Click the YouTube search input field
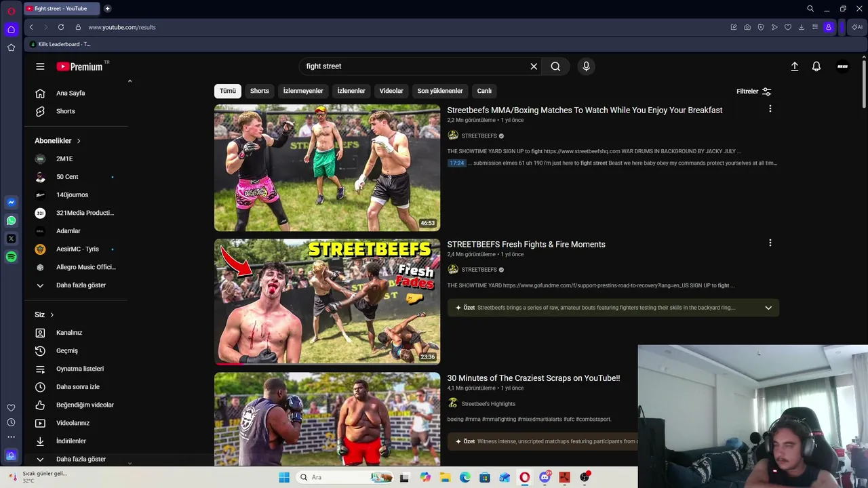 [x=414, y=66]
